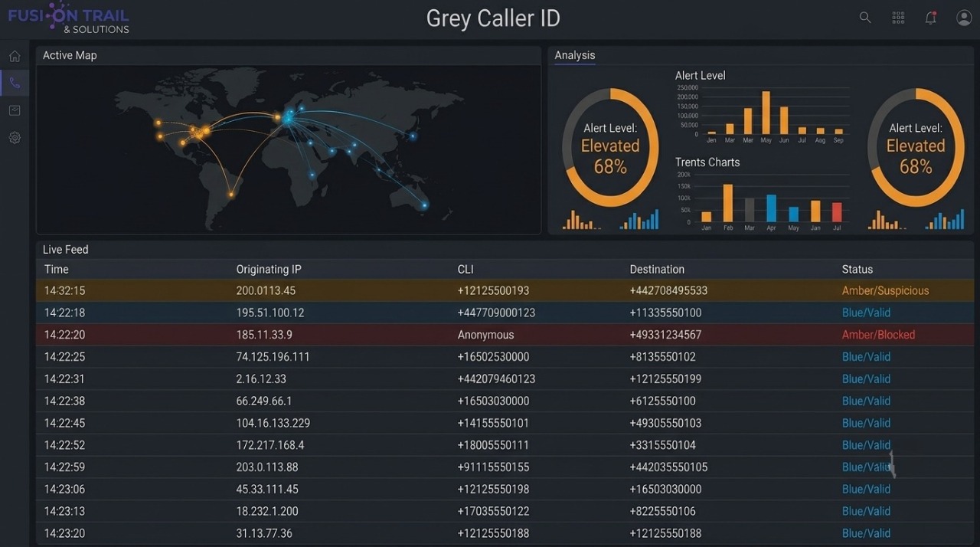Click CLI +91115550155

point(493,467)
